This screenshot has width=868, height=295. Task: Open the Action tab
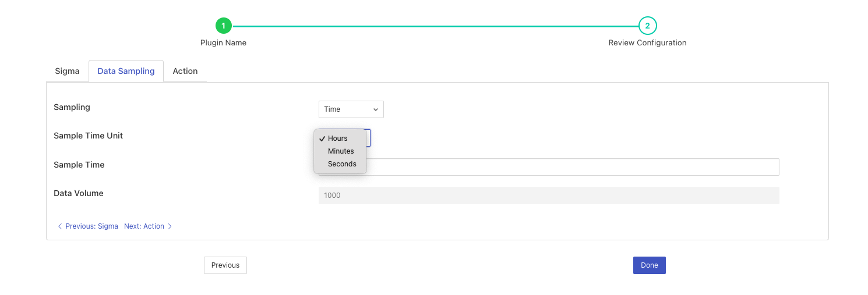coord(185,71)
